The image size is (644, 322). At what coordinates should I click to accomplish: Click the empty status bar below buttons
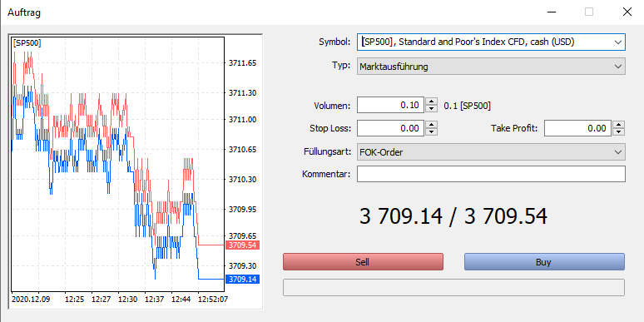[x=453, y=288]
